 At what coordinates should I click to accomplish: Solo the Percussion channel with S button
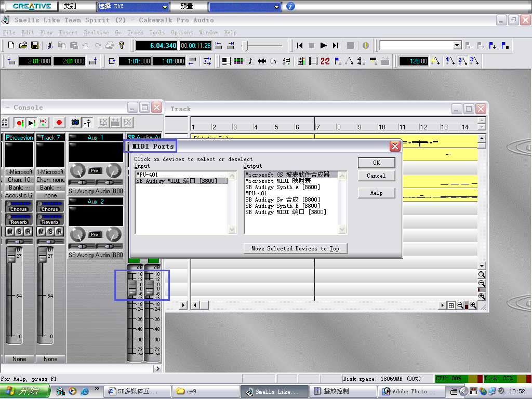[x=19, y=231]
